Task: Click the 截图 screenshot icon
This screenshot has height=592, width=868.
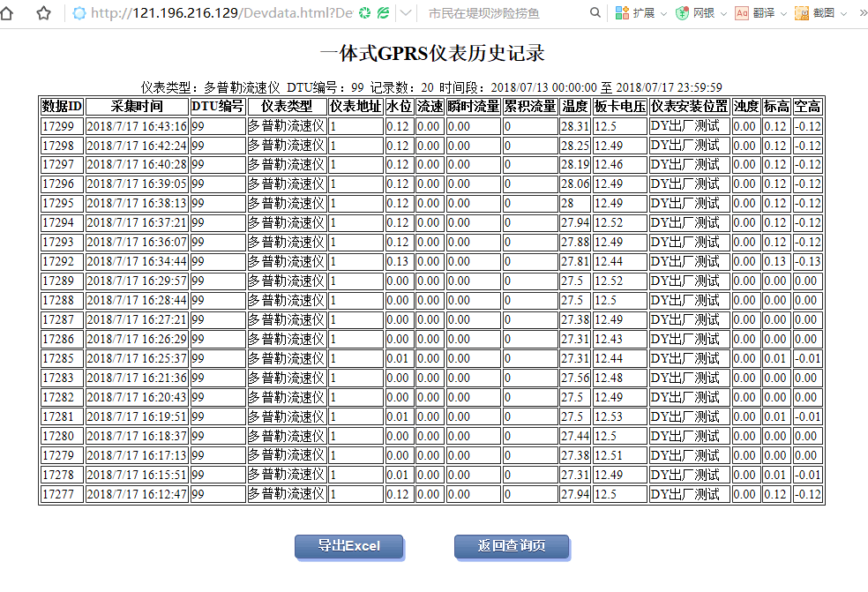Action: pos(802,13)
